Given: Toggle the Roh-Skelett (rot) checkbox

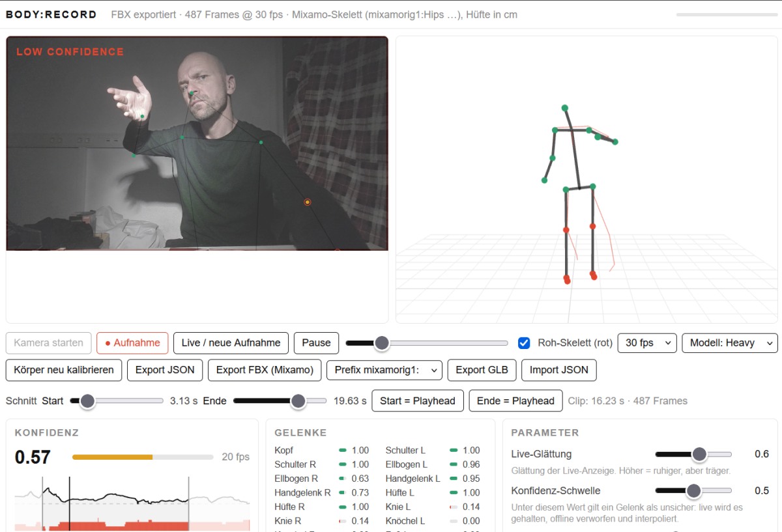Looking at the screenshot, I should pyautogui.click(x=524, y=343).
